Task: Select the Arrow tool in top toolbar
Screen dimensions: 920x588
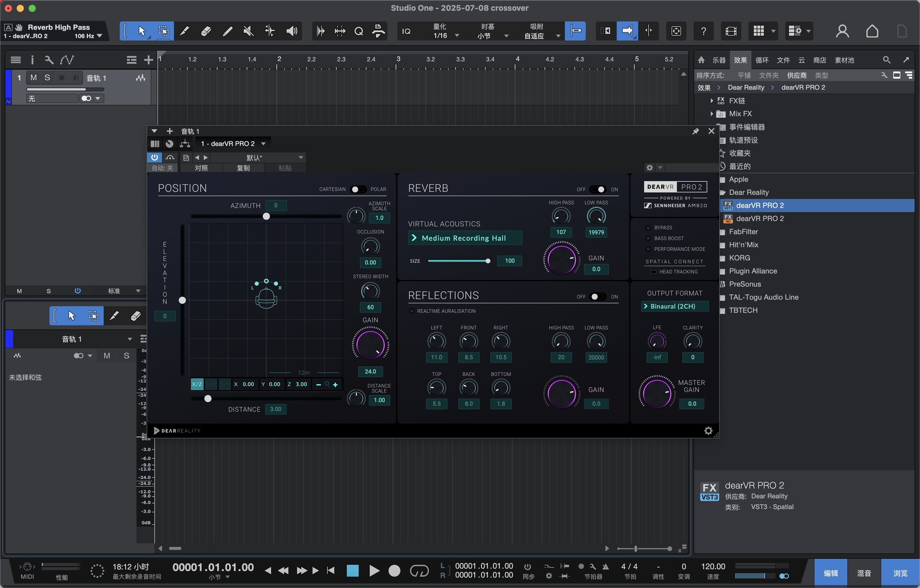Action: point(141,31)
